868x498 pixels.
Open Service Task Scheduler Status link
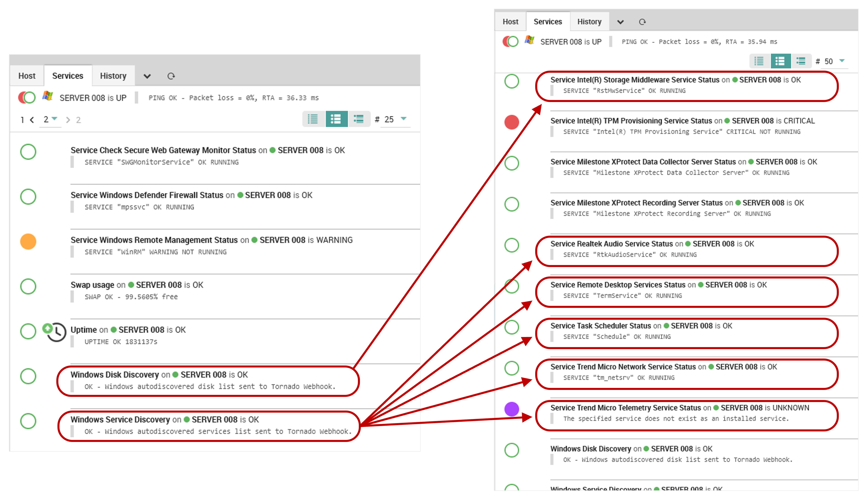pos(601,326)
